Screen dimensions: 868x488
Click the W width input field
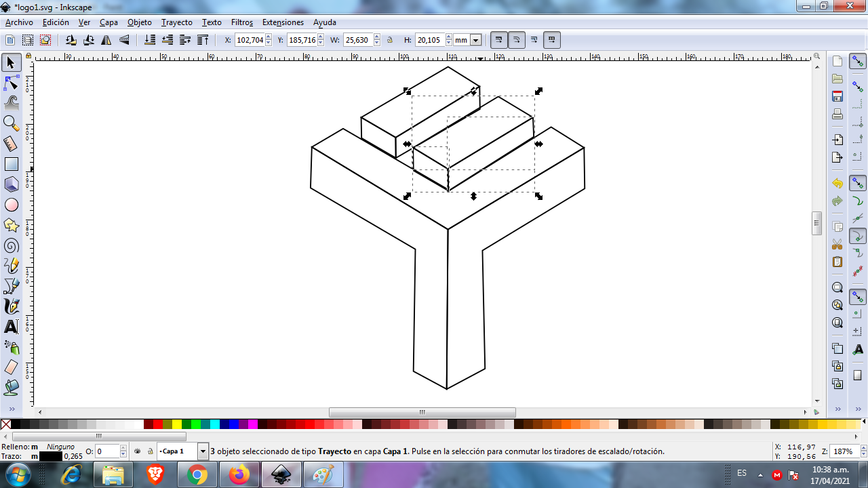357,40
